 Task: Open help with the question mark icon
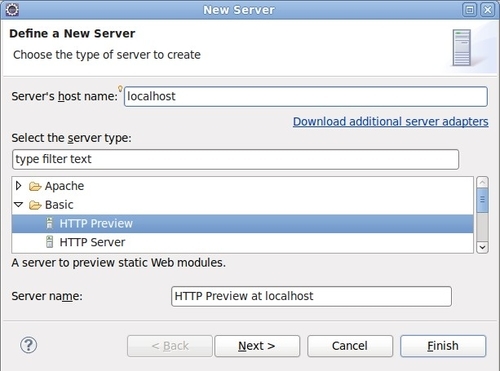coord(29,345)
